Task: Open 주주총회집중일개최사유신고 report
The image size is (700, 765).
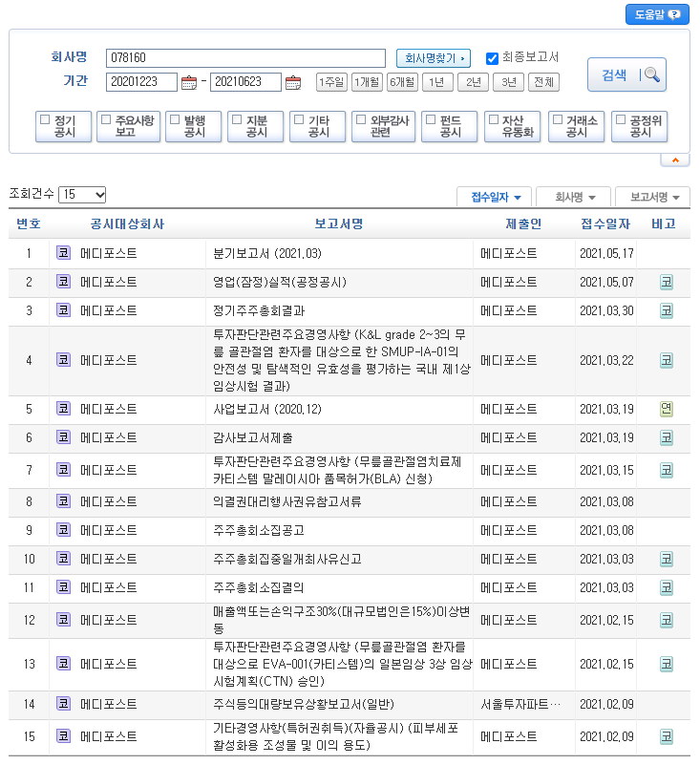Action: 286,559
